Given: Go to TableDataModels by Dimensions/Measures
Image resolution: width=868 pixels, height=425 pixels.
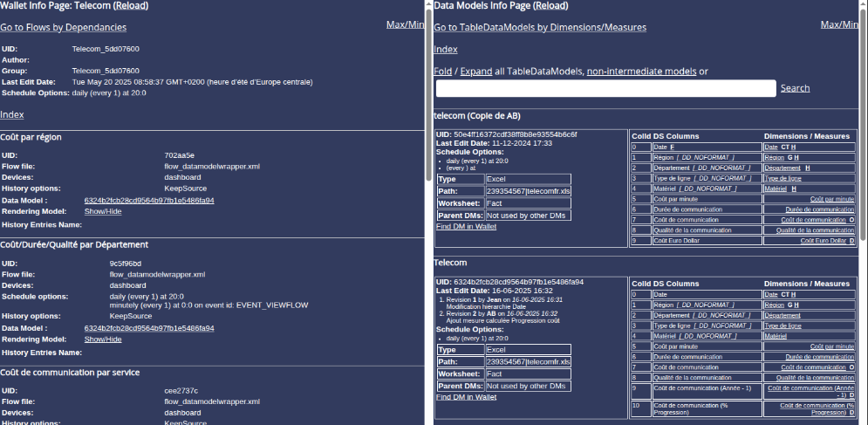Looking at the screenshot, I should click(540, 28).
